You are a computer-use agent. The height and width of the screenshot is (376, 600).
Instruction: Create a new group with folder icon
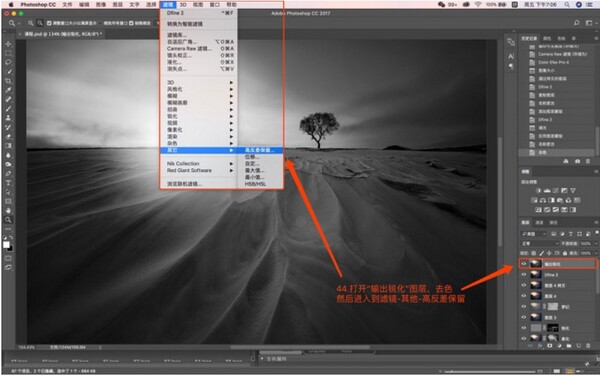pyautogui.click(x=569, y=346)
